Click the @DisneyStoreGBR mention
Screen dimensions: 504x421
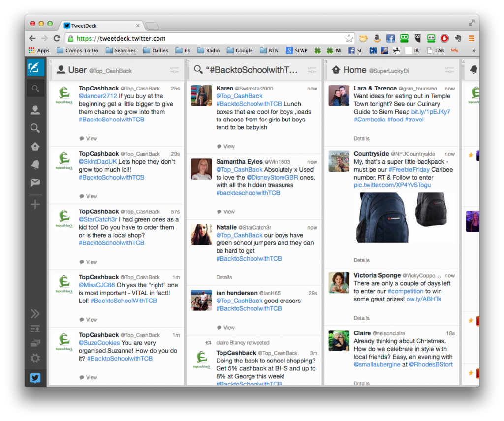click(x=272, y=177)
